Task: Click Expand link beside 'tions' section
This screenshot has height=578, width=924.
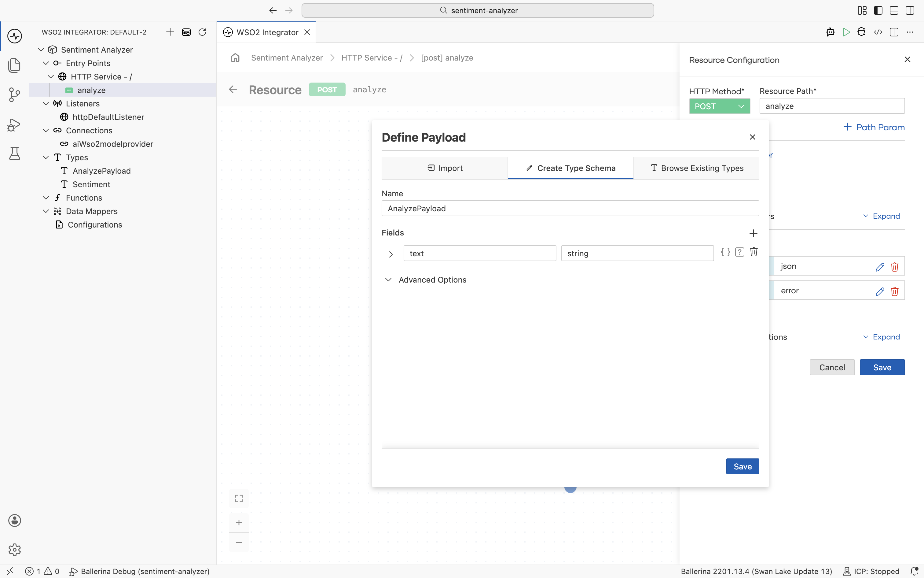Action: 881,337
